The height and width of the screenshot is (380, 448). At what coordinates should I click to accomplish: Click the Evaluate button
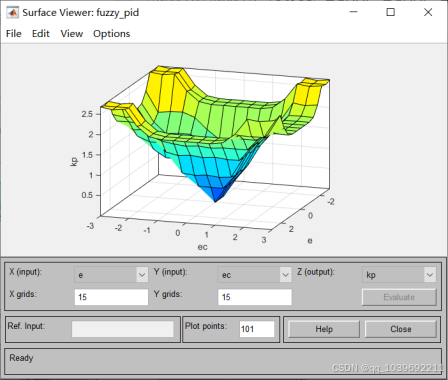399,297
